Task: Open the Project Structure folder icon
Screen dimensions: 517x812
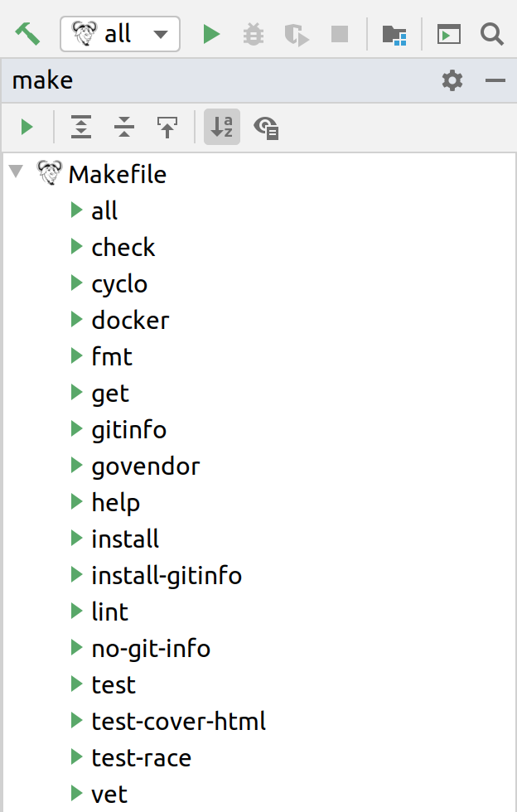Action: point(394,34)
